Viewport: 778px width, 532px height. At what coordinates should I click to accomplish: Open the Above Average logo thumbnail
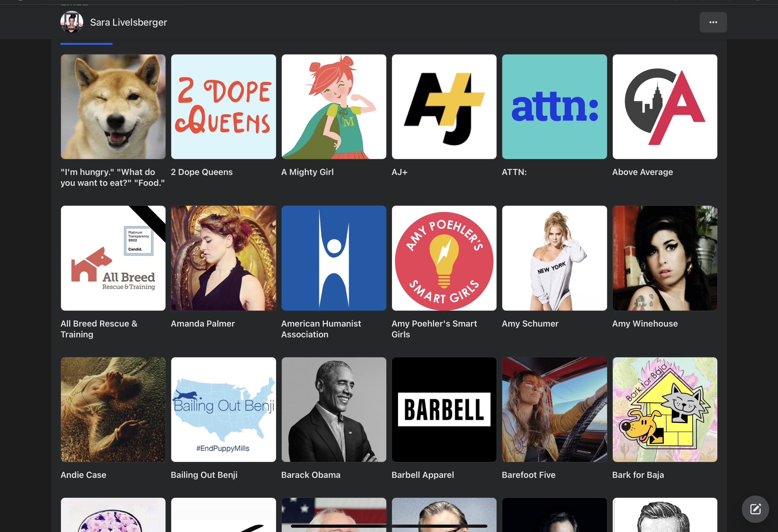(x=665, y=107)
